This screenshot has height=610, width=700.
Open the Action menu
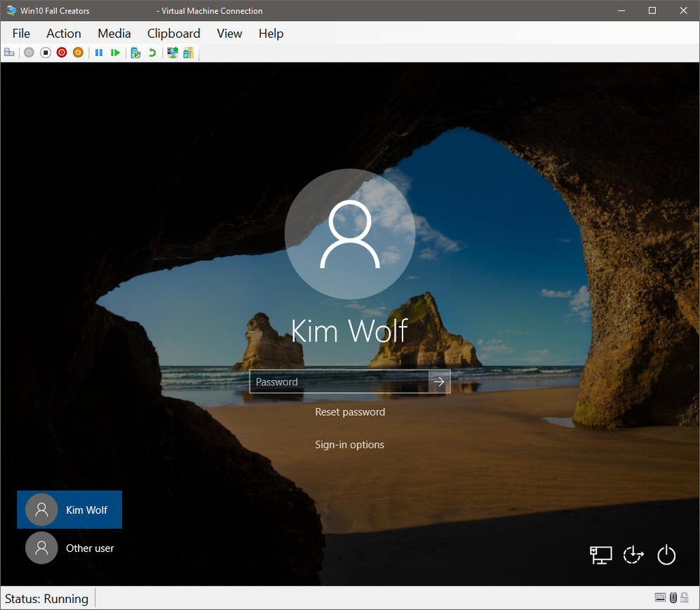pos(64,34)
